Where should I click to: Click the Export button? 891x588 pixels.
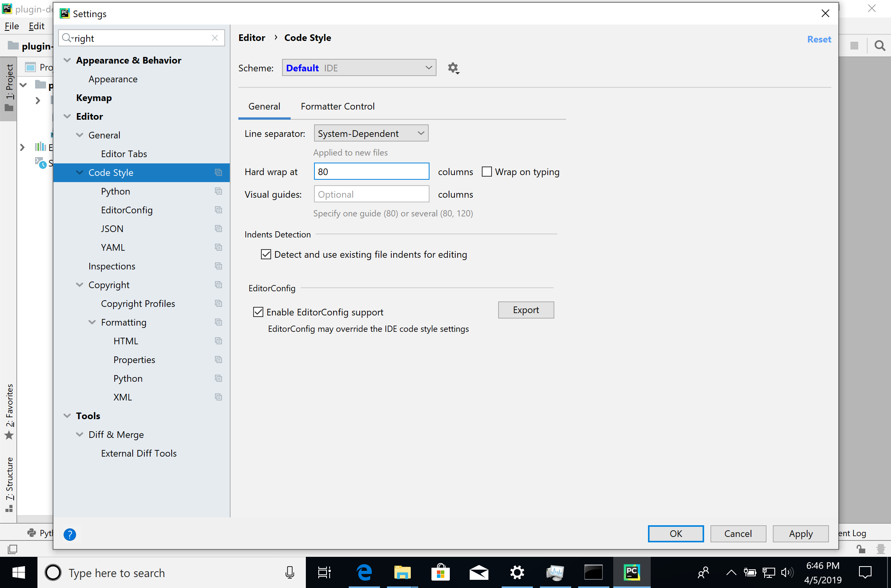[x=525, y=310]
